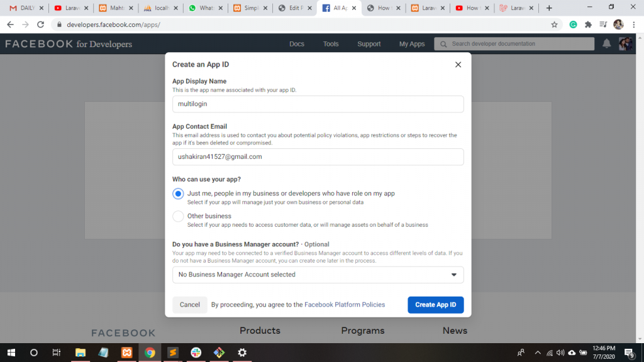The width and height of the screenshot is (644, 362).
Task: Reload the page
Action: [40, 25]
